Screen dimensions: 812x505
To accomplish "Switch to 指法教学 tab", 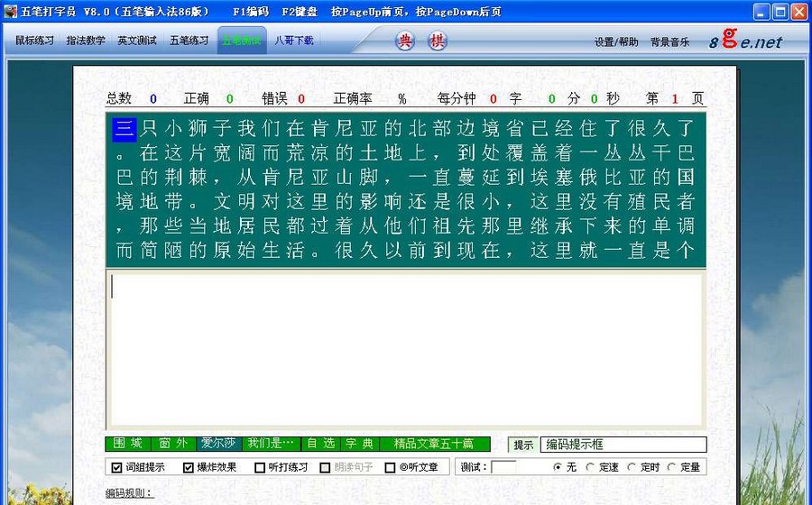I will pos(86,41).
